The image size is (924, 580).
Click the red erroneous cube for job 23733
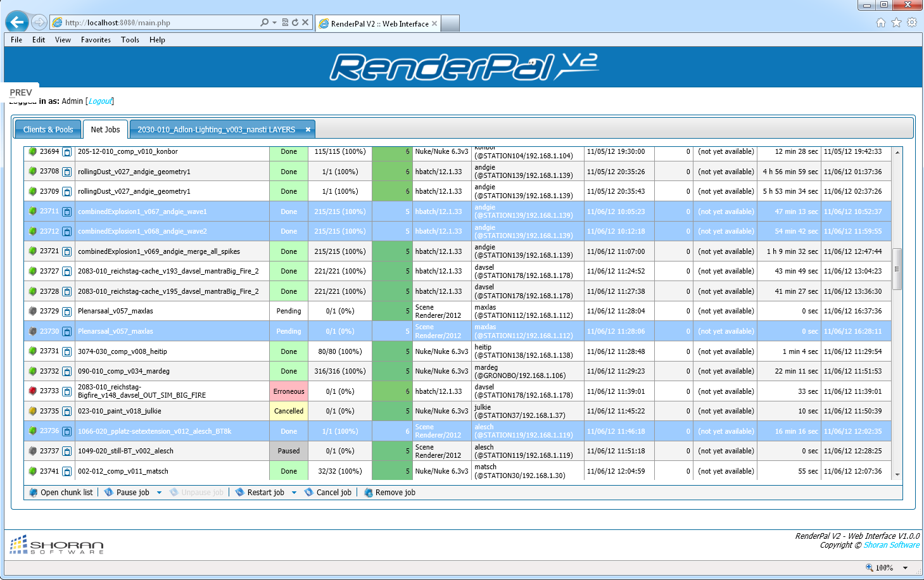(32, 391)
